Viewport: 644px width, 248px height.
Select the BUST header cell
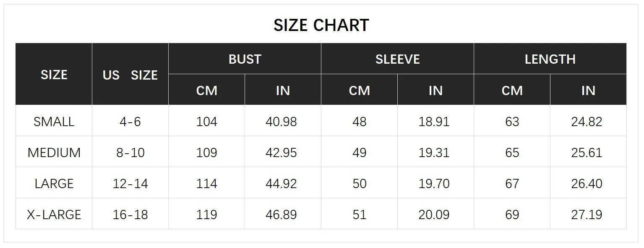(x=245, y=59)
